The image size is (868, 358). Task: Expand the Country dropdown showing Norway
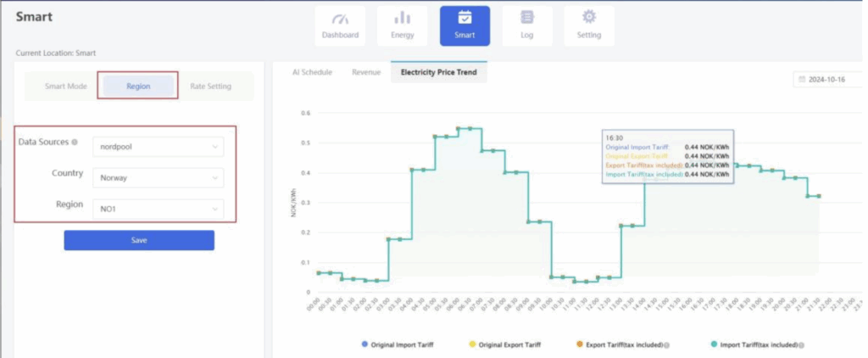(158, 178)
